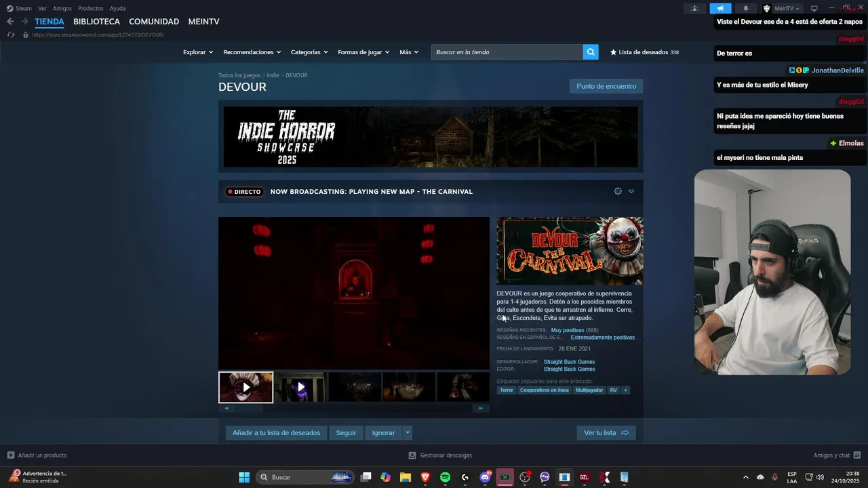Click Añadir a tu lista de deseados
The height and width of the screenshot is (488, 868).
(276, 432)
